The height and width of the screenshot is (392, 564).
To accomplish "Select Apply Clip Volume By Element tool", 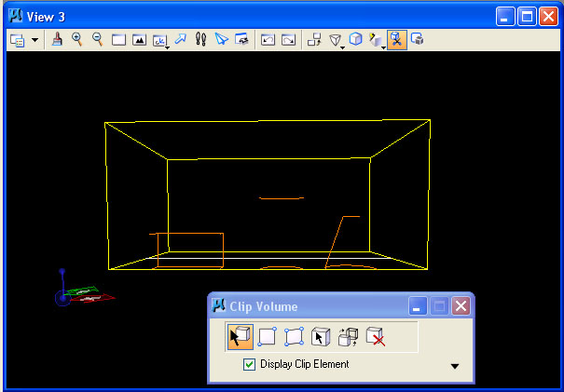I will [241, 337].
